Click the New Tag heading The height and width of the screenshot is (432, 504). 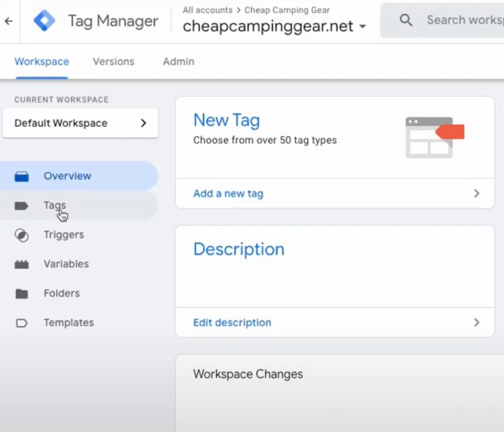click(x=226, y=120)
